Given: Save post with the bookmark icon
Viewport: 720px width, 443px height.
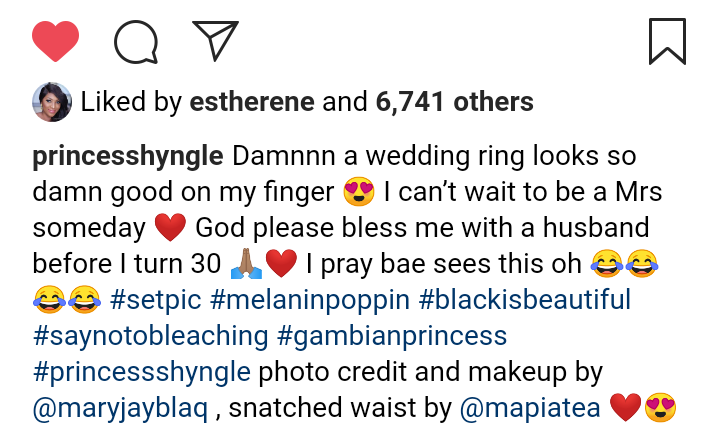Looking at the screenshot, I should 666,42.
